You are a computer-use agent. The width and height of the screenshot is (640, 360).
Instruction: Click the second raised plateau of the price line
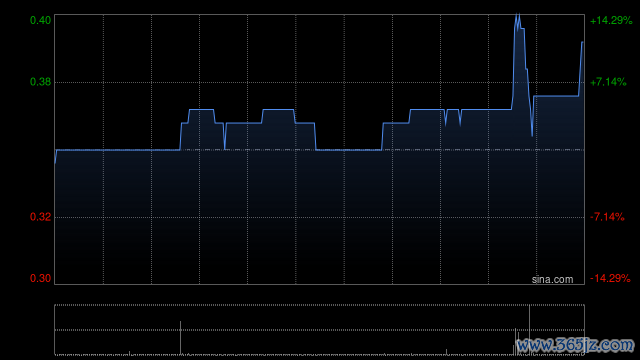(x=278, y=109)
